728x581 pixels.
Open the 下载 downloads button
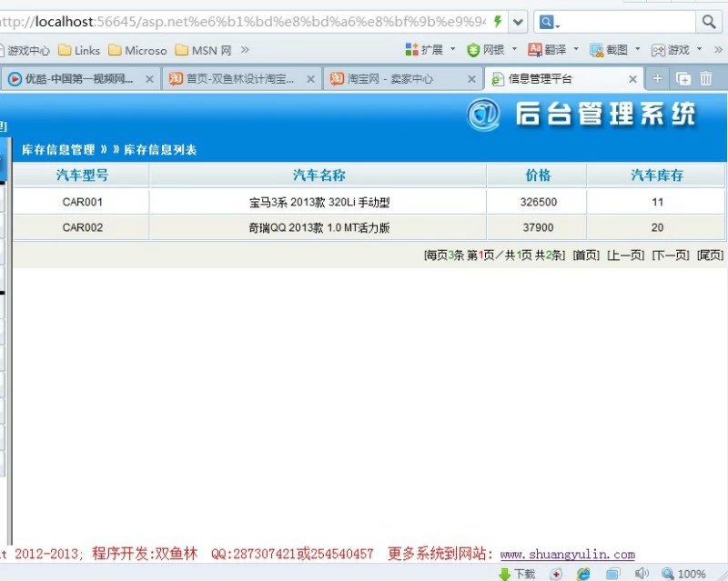click(517, 574)
